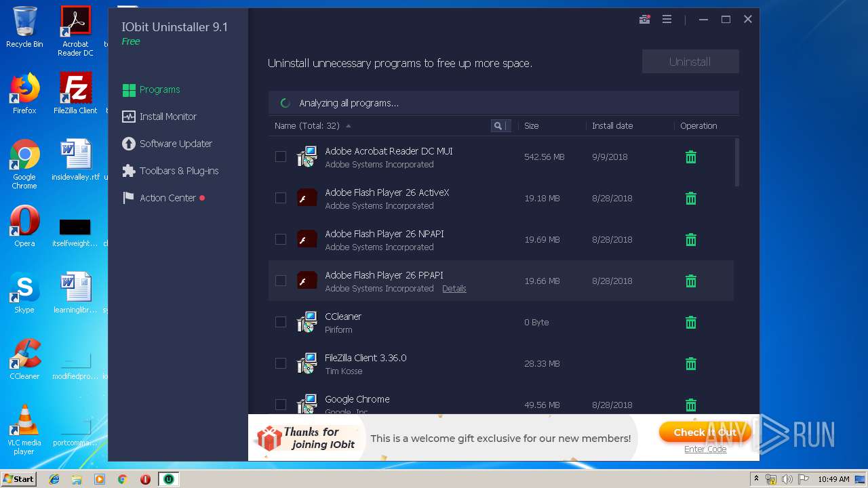The height and width of the screenshot is (488, 868).
Task: Open Skype desktop shortcut
Action: [24, 293]
